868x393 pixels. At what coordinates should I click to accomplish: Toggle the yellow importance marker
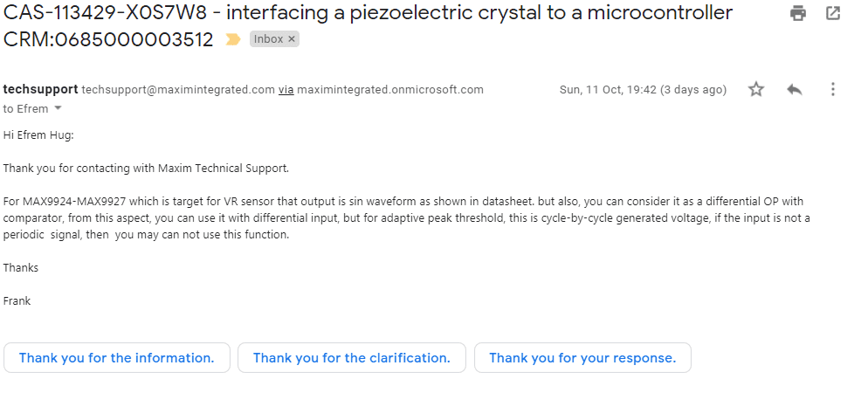[x=232, y=39]
